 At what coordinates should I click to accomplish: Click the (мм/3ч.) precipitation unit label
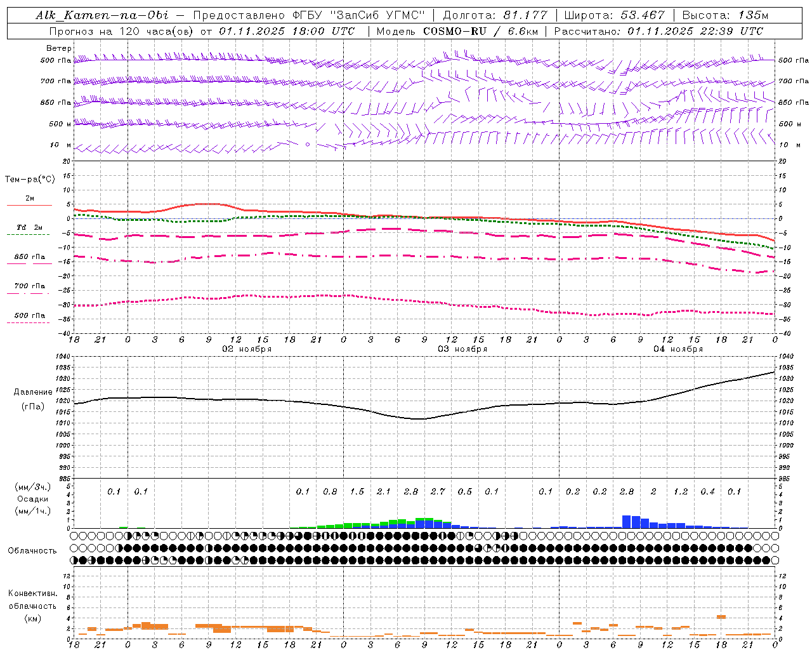[x=33, y=487]
